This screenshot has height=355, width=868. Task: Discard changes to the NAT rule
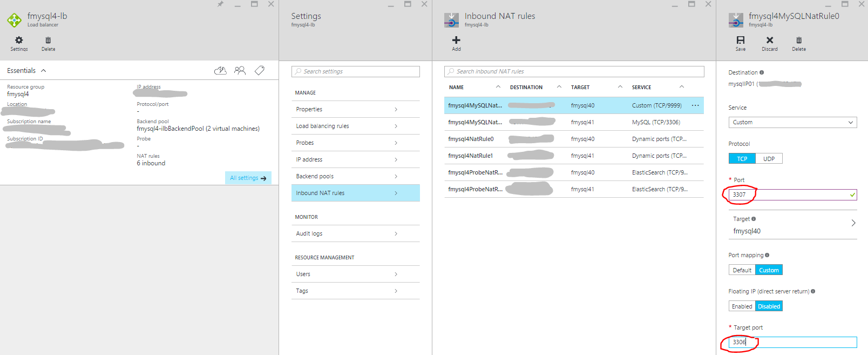[x=770, y=43]
